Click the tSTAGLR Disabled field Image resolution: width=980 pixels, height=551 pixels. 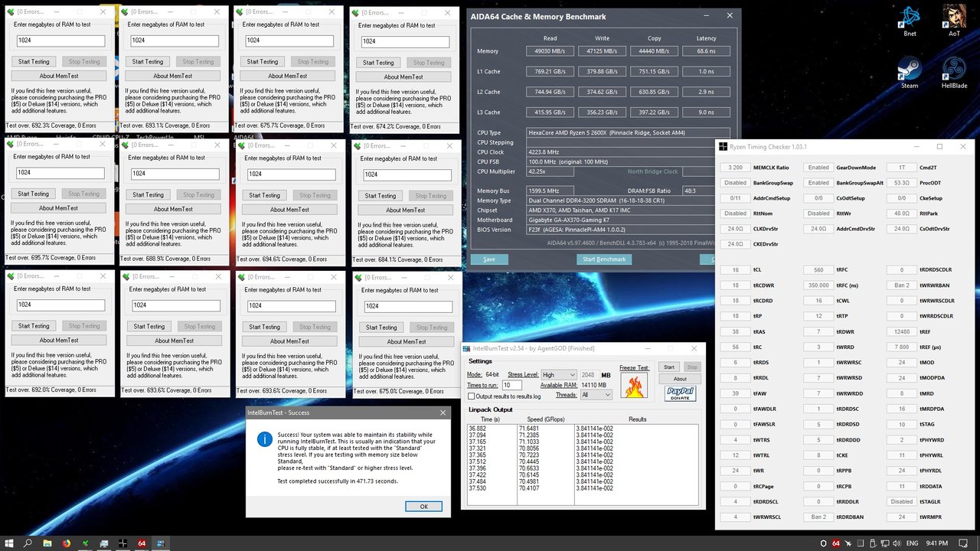tap(902, 501)
